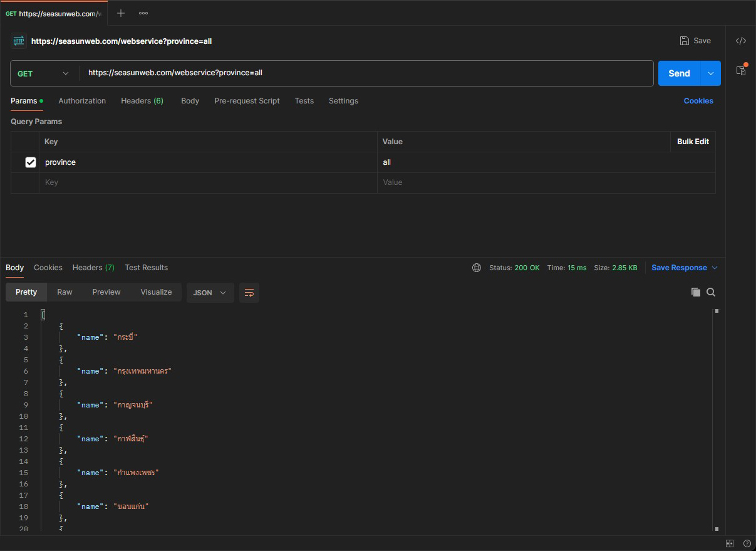Uncheck the province query parameter checkbox
Viewport: 756px width, 551px height.
(31, 162)
